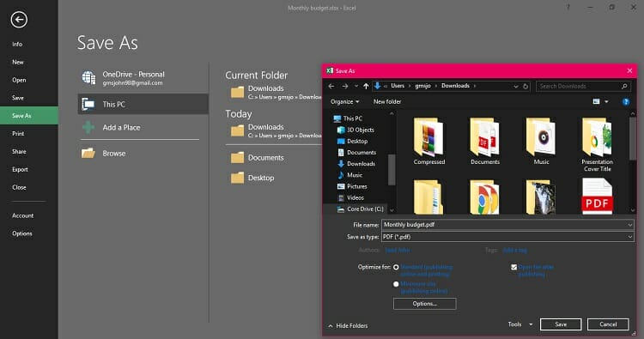Click the New folder button
644x339 pixels.
(x=387, y=101)
